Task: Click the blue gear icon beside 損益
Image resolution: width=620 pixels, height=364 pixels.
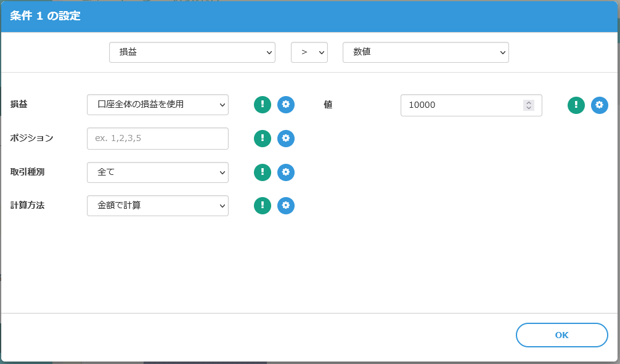Action: pyautogui.click(x=286, y=105)
